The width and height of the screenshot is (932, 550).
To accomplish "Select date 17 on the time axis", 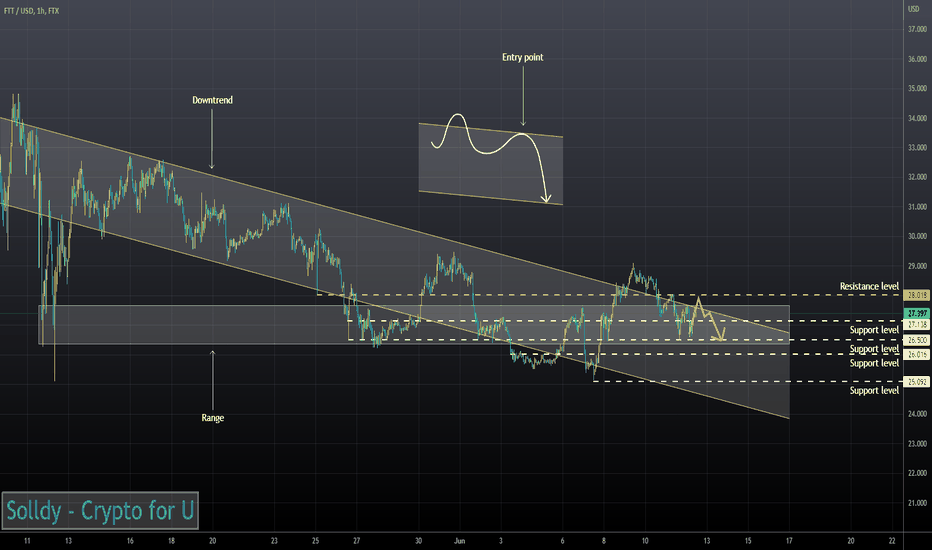I will coord(789,541).
